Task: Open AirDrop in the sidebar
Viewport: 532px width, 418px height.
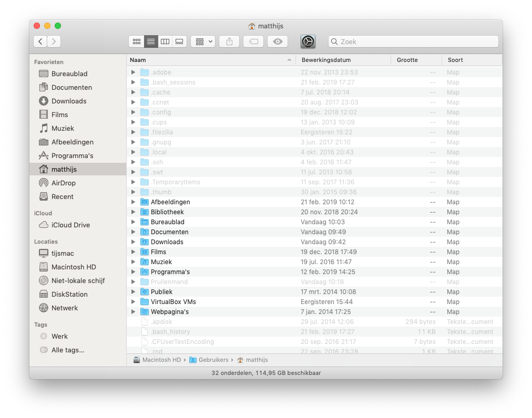Action: tap(63, 183)
